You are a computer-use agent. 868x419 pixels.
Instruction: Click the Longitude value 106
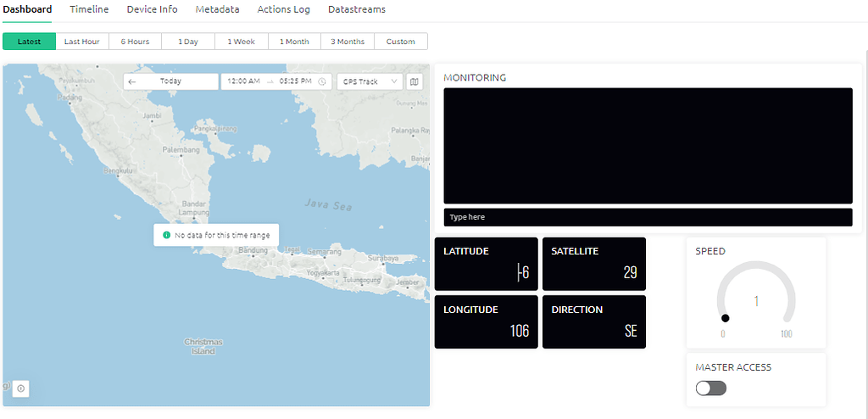[x=520, y=331]
